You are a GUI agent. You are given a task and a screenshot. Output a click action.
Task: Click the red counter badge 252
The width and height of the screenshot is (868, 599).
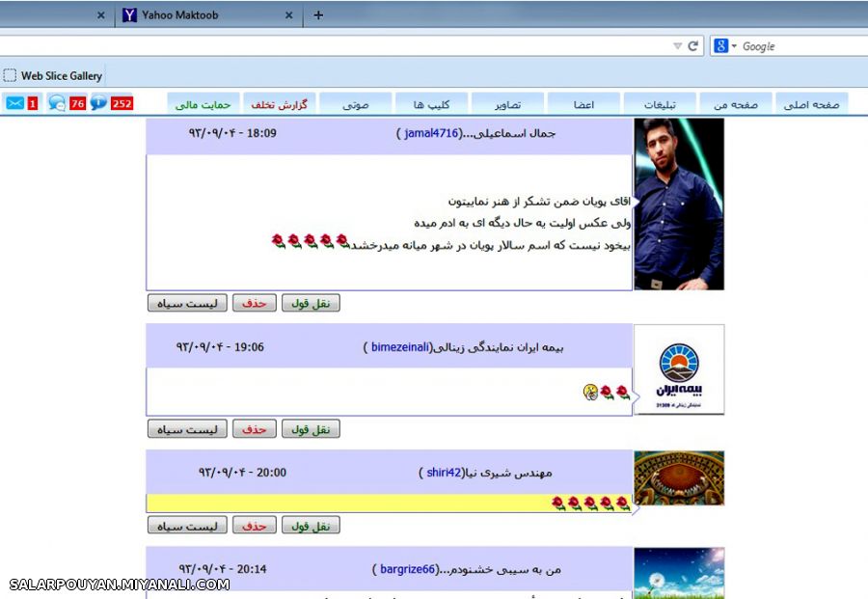[x=122, y=103]
